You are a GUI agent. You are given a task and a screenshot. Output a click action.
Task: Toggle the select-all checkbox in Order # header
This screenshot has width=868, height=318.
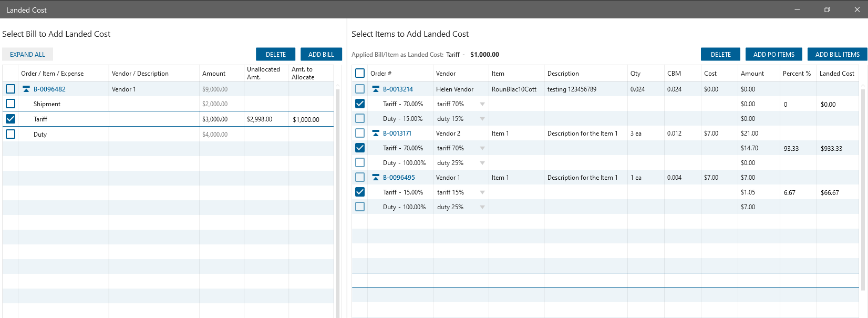pyautogui.click(x=360, y=73)
